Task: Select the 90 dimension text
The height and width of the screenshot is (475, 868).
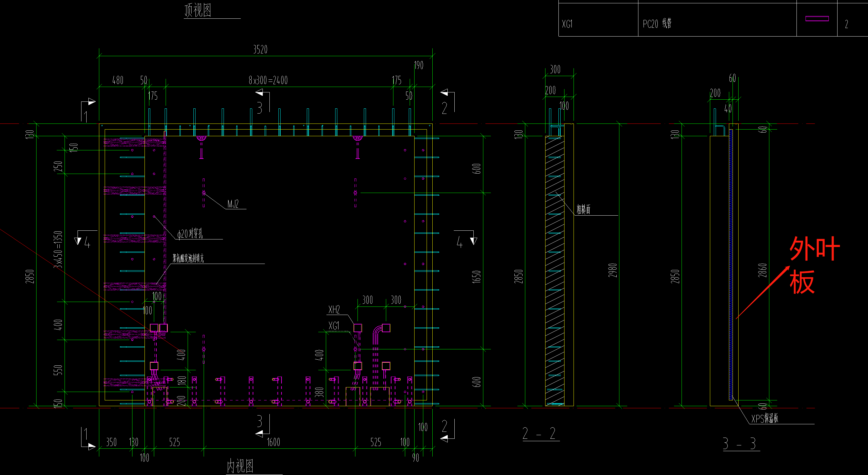Action: click(416, 458)
